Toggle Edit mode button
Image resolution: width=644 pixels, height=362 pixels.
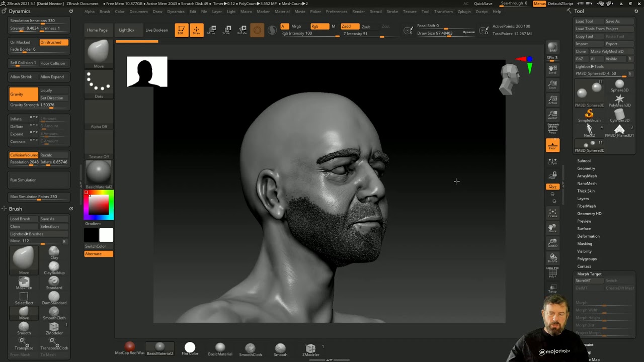(x=181, y=30)
